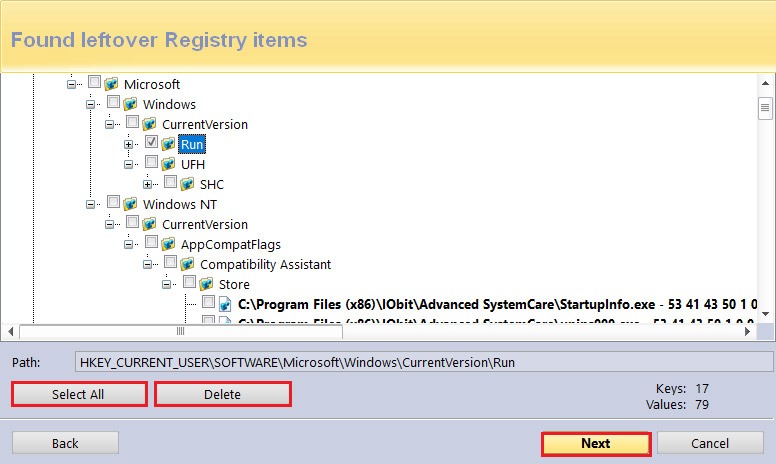Click the StartupInfo.exe registry value icon
The image size is (776, 464).
tap(225, 304)
